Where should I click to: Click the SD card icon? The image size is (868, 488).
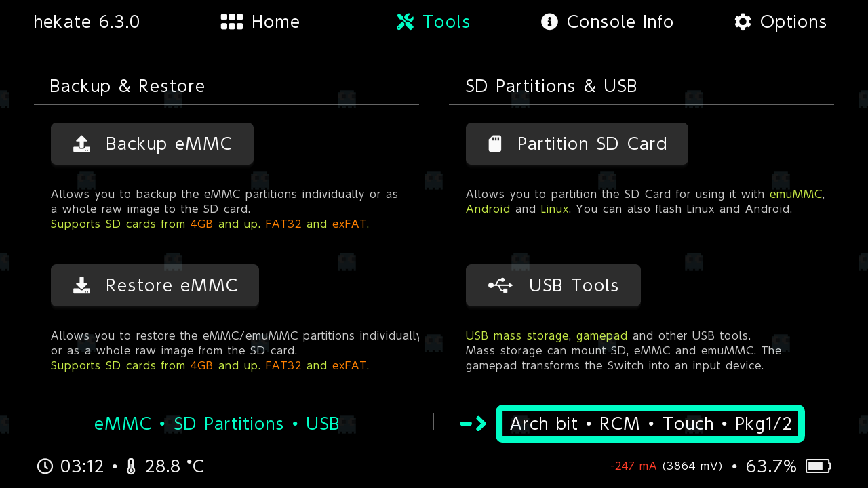pos(495,144)
